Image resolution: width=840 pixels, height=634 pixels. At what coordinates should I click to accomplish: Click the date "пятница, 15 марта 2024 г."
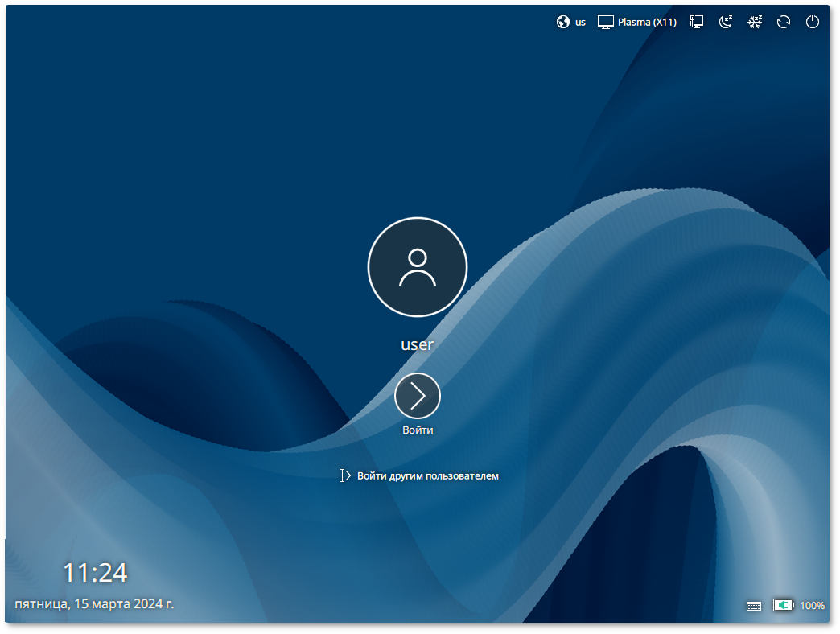(x=94, y=603)
